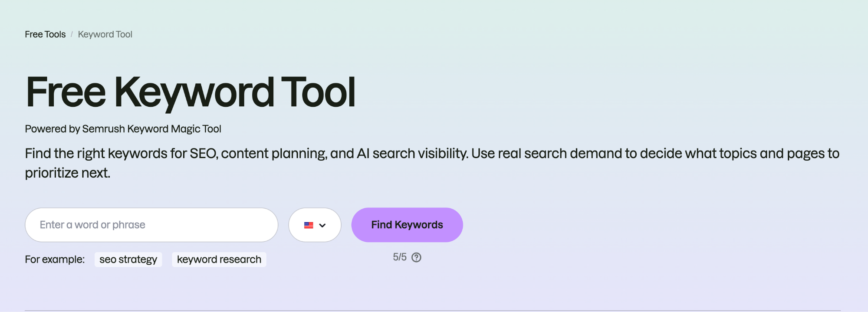Click the placeholder text in search box
The height and width of the screenshot is (312, 868).
(x=92, y=225)
